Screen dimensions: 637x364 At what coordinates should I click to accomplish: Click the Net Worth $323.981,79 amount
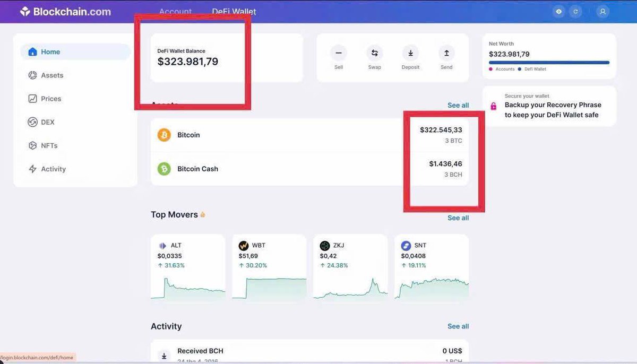coord(509,54)
